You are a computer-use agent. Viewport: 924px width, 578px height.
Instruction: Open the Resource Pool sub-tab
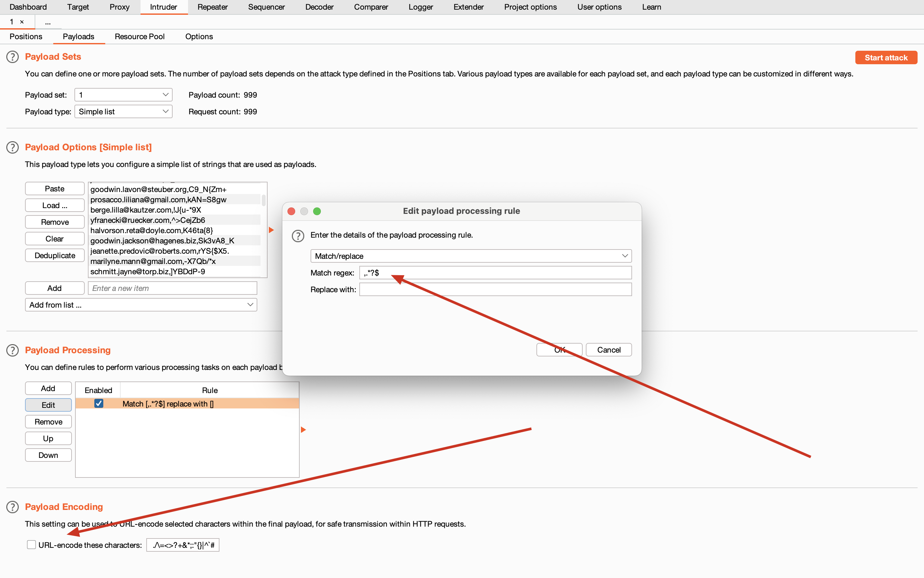[140, 36]
